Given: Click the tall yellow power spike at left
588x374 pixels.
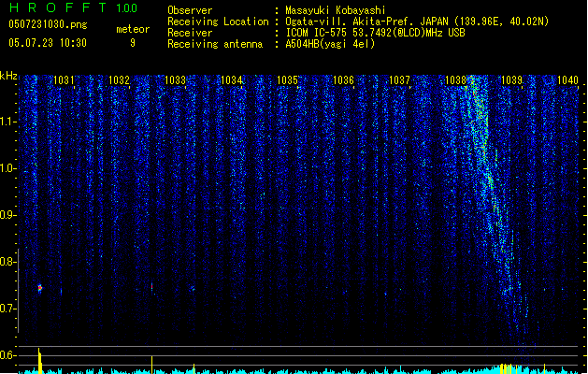Looking at the screenshot, I should (x=39, y=360).
